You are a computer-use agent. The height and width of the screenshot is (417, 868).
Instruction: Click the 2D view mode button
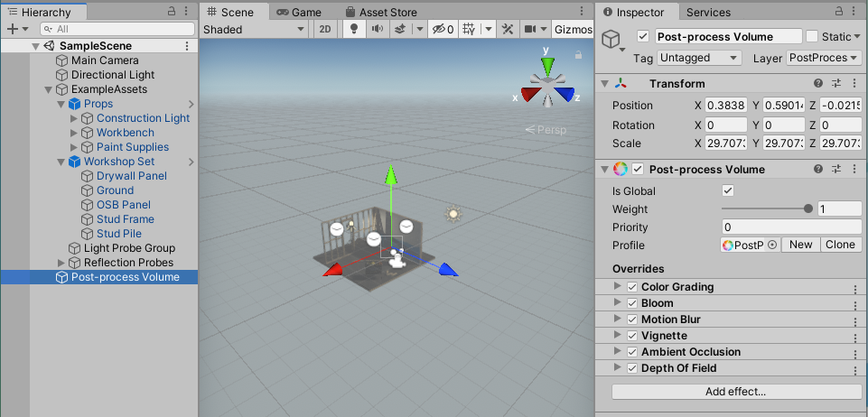point(326,29)
